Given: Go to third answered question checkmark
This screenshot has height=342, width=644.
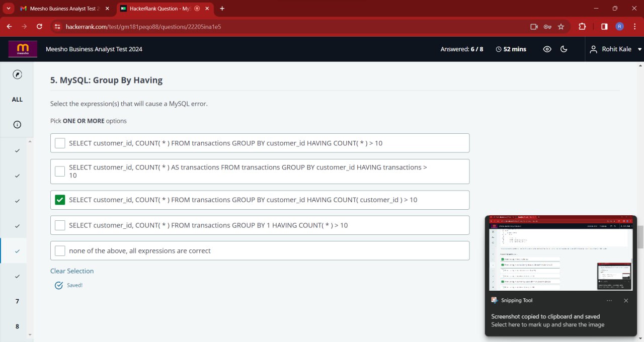Looking at the screenshot, I should coord(17,201).
